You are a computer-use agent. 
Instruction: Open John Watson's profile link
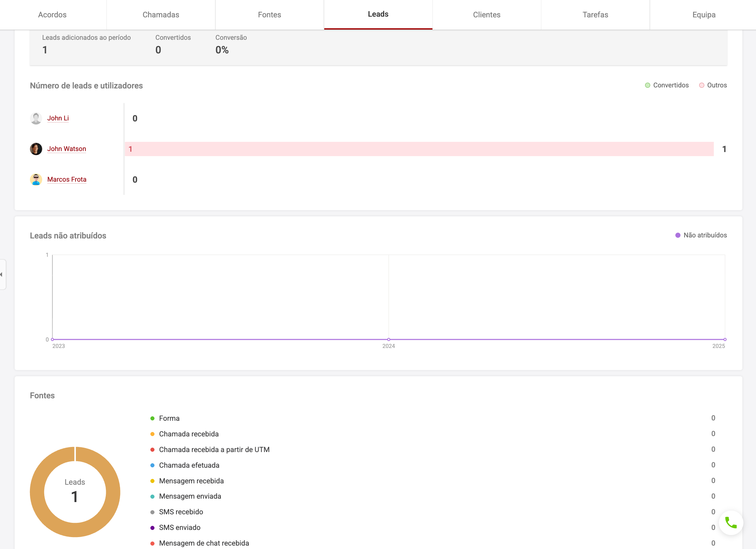(x=67, y=149)
